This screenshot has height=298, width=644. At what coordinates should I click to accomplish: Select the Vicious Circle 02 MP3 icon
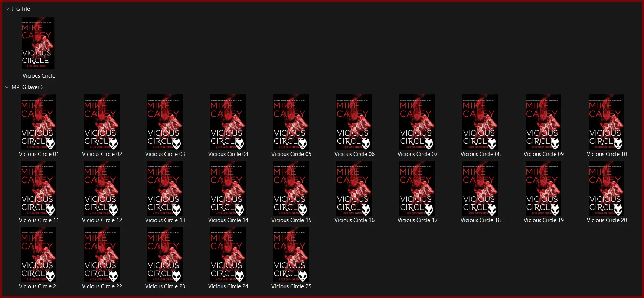102,122
